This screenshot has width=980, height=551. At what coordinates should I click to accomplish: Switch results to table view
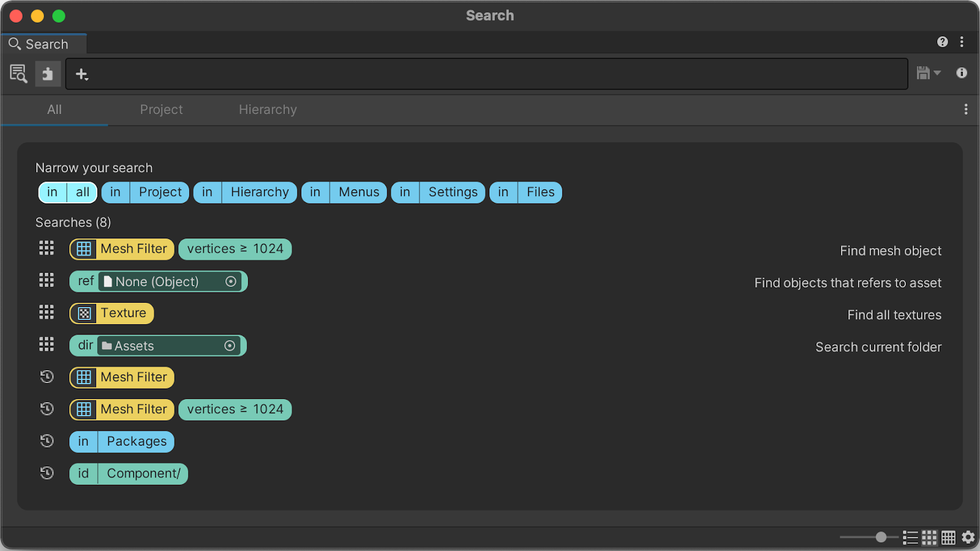pos(948,538)
